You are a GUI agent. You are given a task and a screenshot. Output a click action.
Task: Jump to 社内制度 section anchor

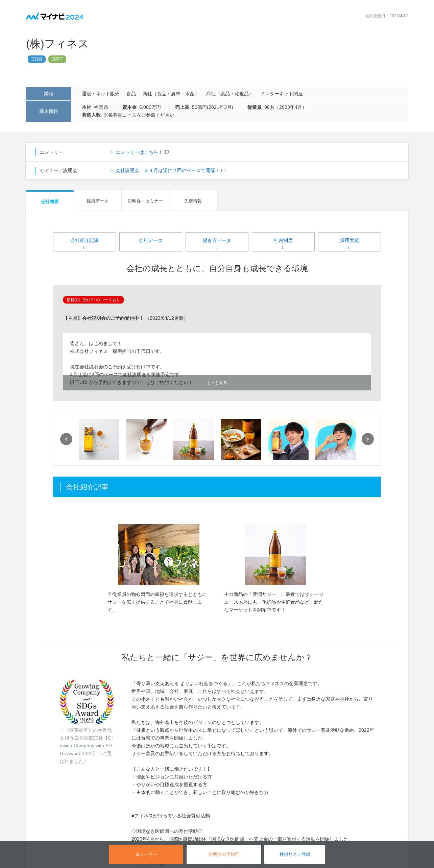(283, 242)
